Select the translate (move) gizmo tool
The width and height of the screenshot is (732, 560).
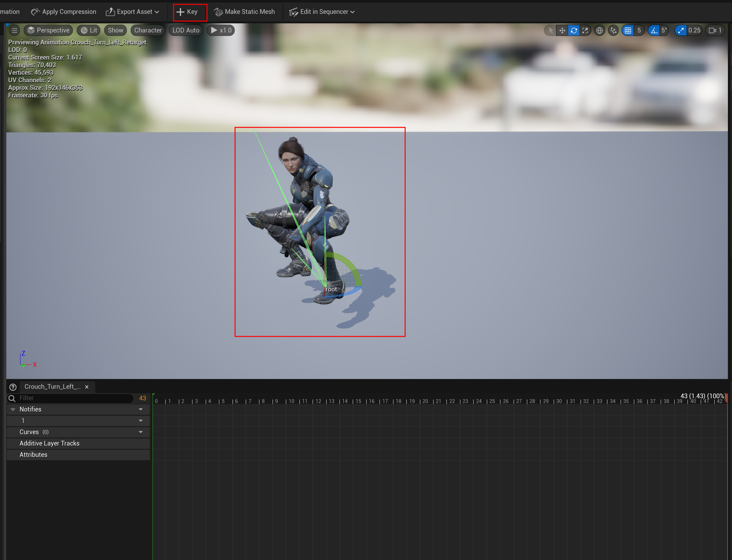coord(562,30)
